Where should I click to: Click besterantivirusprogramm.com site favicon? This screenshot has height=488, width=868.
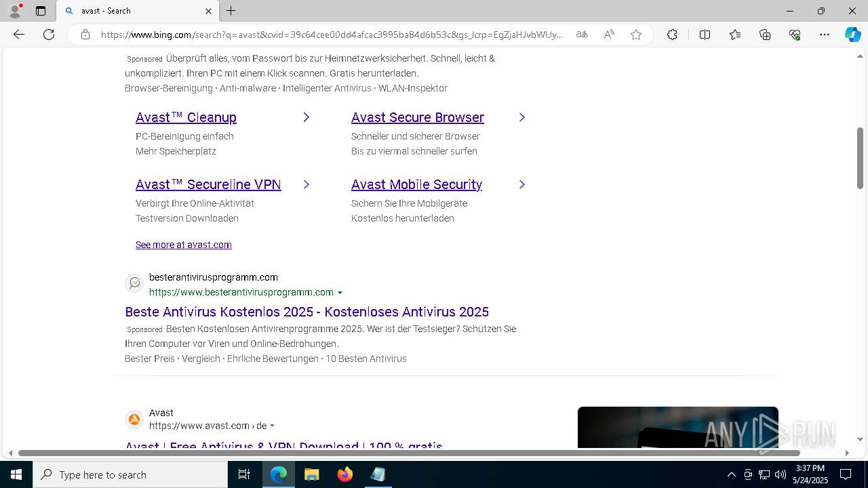[134, 283]
